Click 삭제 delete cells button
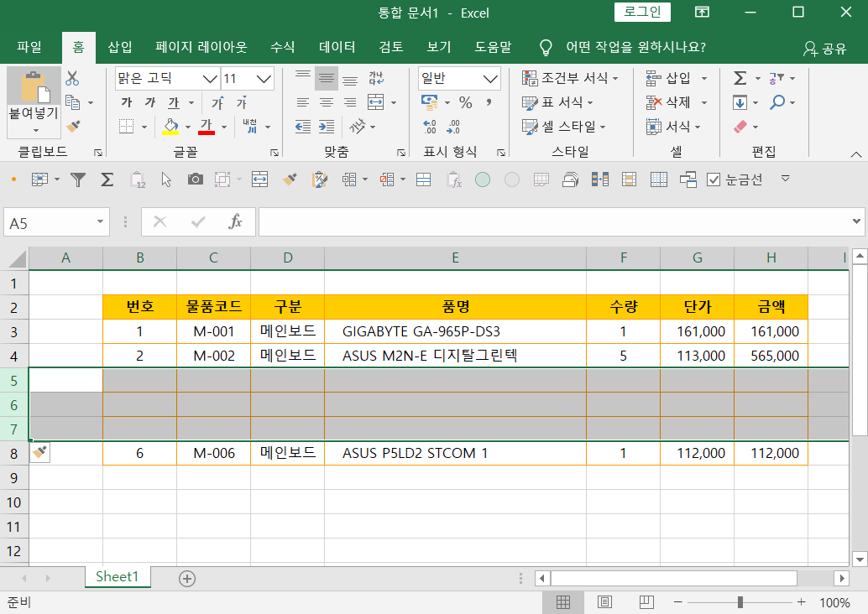Viewport: 868px width, 614px height. pos(668,102)
